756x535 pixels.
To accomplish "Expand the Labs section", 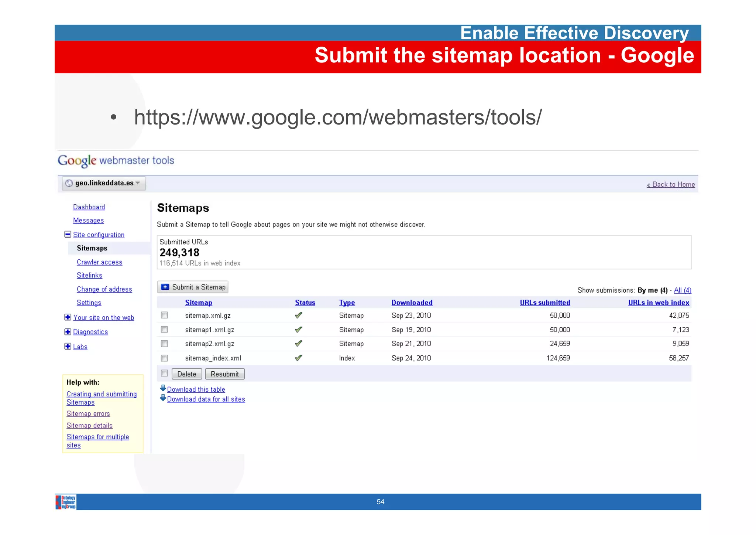I will pos(68,347).
